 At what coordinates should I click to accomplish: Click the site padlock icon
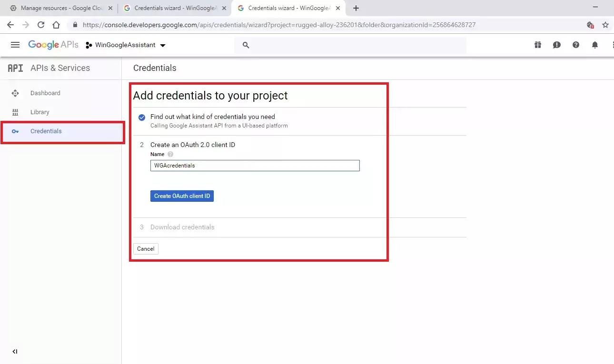(x=75, y=25)
